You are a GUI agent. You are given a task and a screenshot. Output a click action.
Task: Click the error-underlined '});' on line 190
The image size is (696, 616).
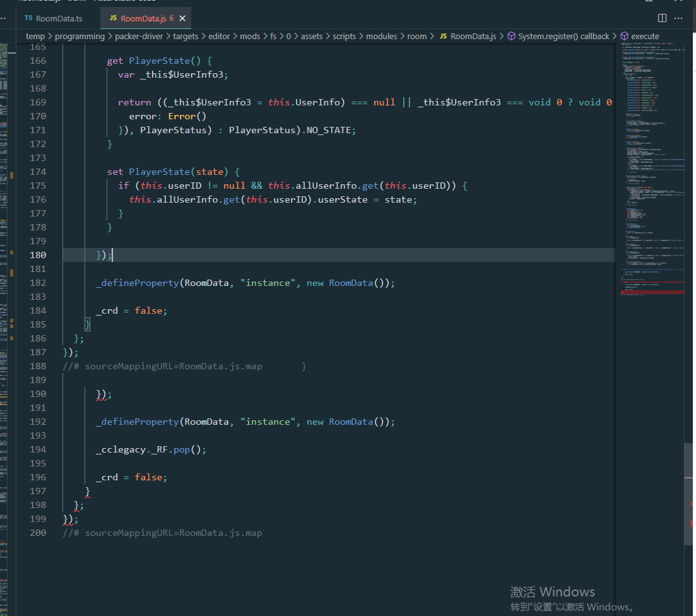coord(104,394)
